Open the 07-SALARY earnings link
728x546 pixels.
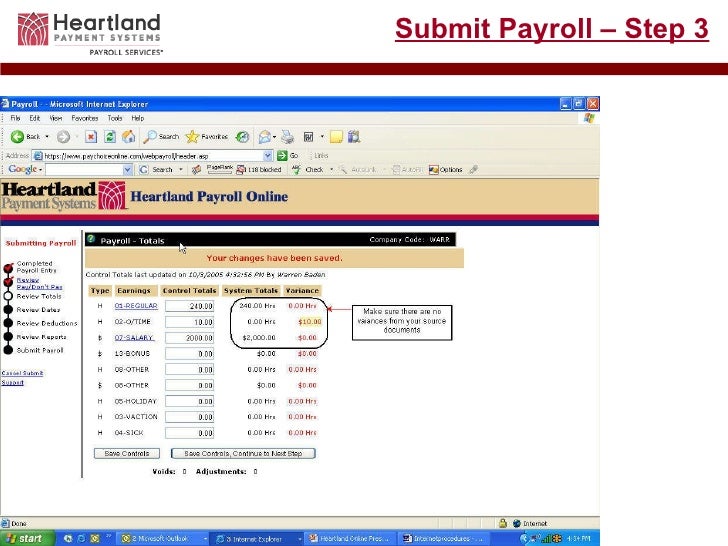[134, 338]
